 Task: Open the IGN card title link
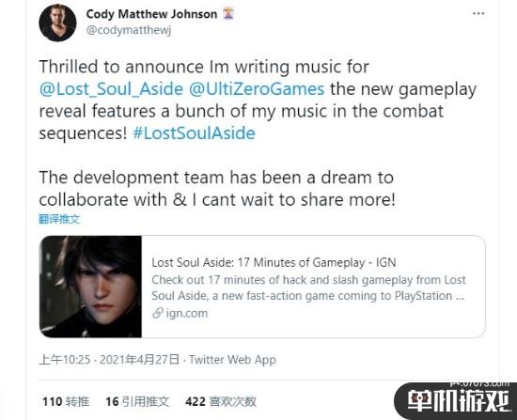pyautogui.click(x=274, y=262)
